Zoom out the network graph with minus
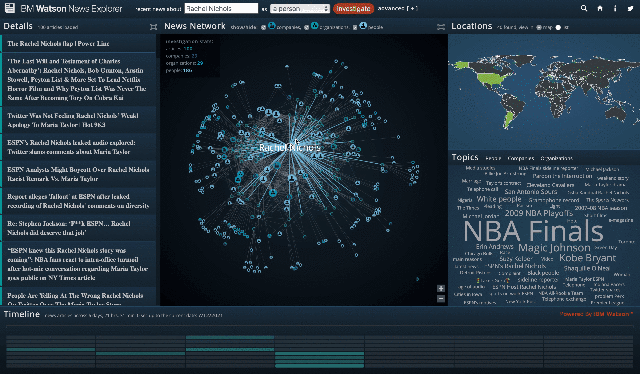The image size is (640, 374). [441, 298]
